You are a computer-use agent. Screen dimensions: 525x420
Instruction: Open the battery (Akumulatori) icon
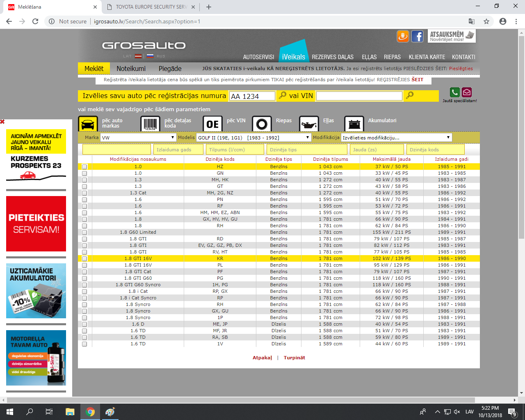click(354, 123)
